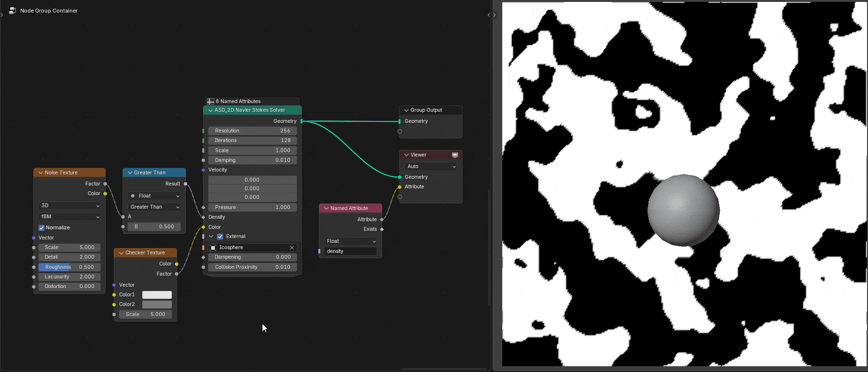868x372 pixels.
Task: Click the Noise Texture Detail slider
Action: (x=69, y=257)
